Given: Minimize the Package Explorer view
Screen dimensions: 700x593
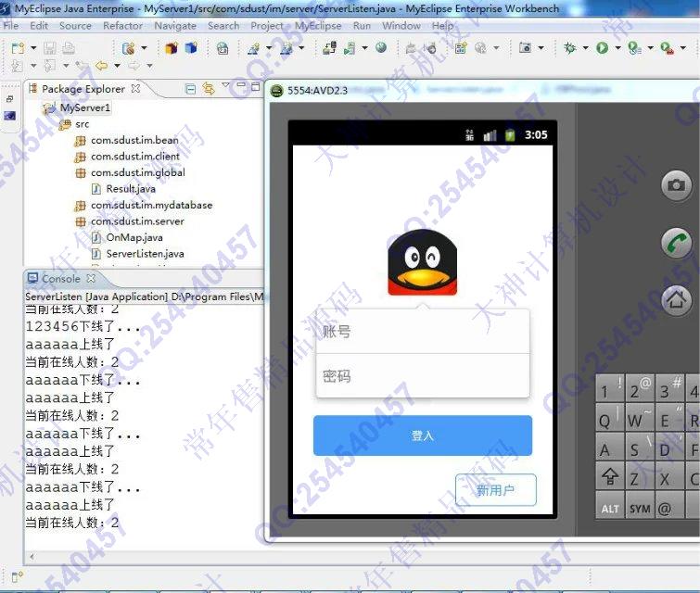Looking at the screenshot, I should coord(241,84).
